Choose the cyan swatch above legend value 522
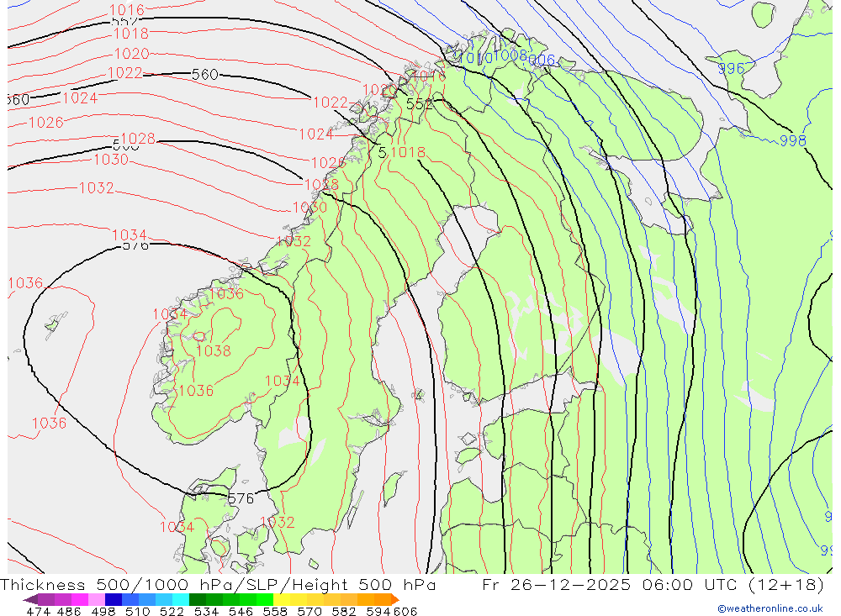Image resolution: width=841 pixels, height=616 pixels. [x=181, y=599]
